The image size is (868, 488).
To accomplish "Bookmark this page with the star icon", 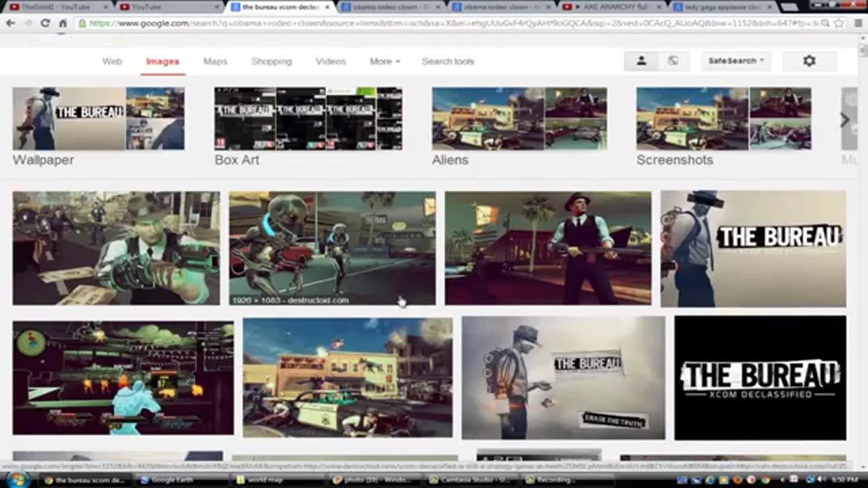I will pos(839,23).
